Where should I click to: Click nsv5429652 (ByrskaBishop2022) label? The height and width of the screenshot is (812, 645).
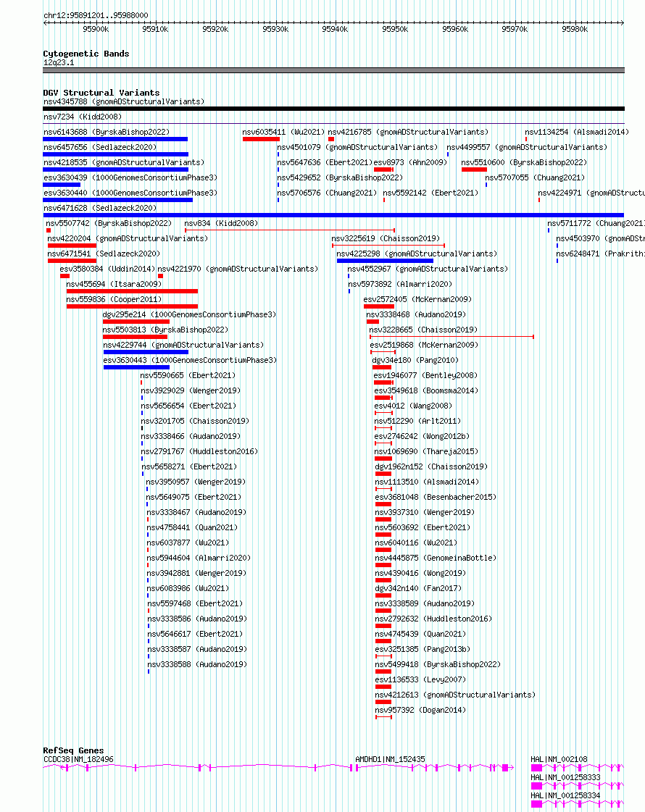[x=340, y=177]
